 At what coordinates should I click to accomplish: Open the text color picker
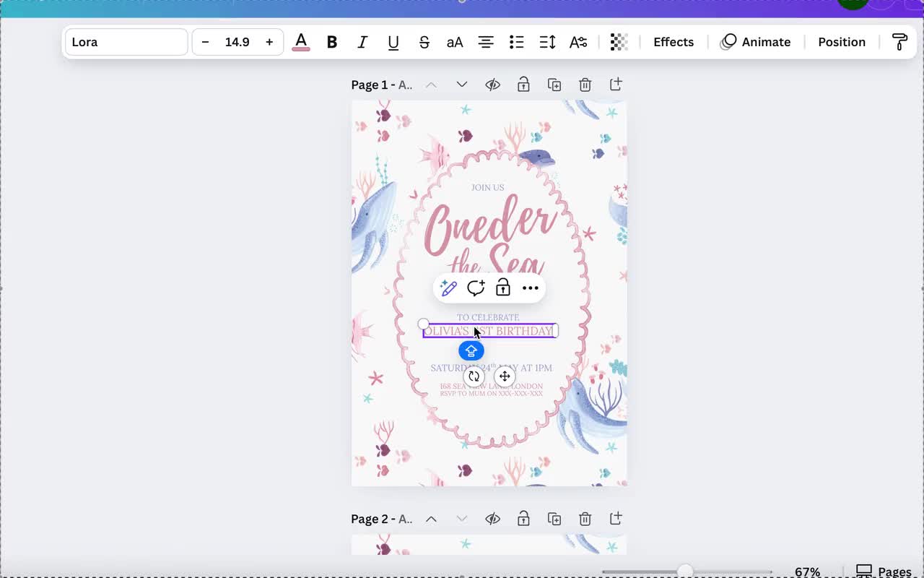click(x=301, y=42)
